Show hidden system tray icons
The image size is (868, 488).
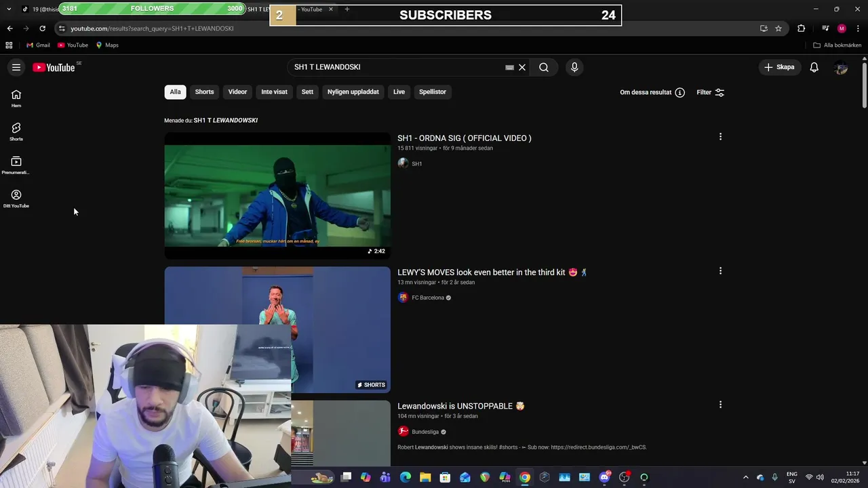746,477
